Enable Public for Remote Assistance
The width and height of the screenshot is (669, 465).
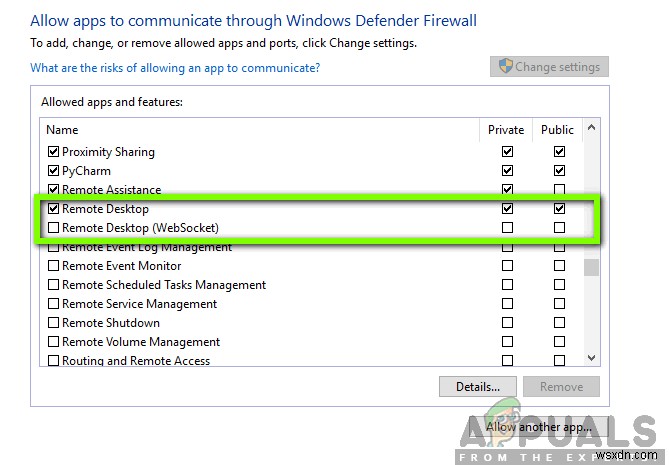click(559, 190)
